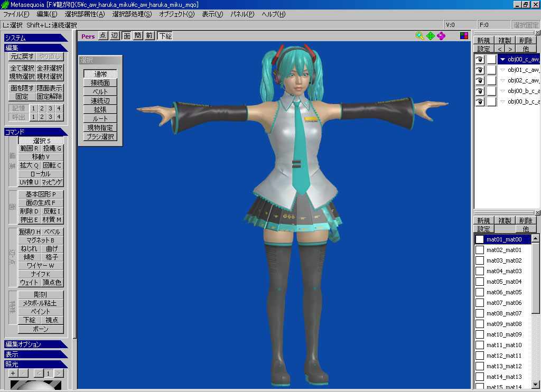Click the material list scrollbar down arrow
The image size is (541, 392).
click(x=535, y=384)
